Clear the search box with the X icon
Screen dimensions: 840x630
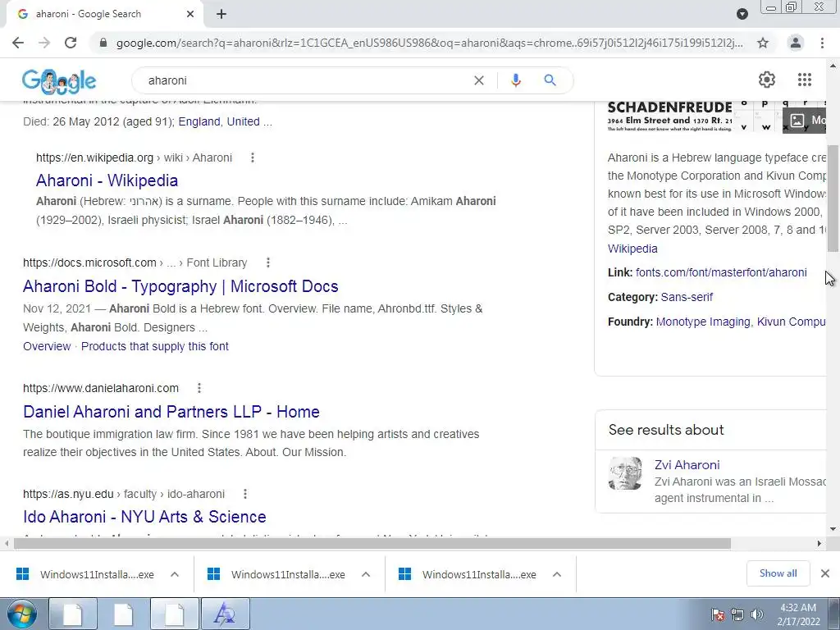[479, 80]
